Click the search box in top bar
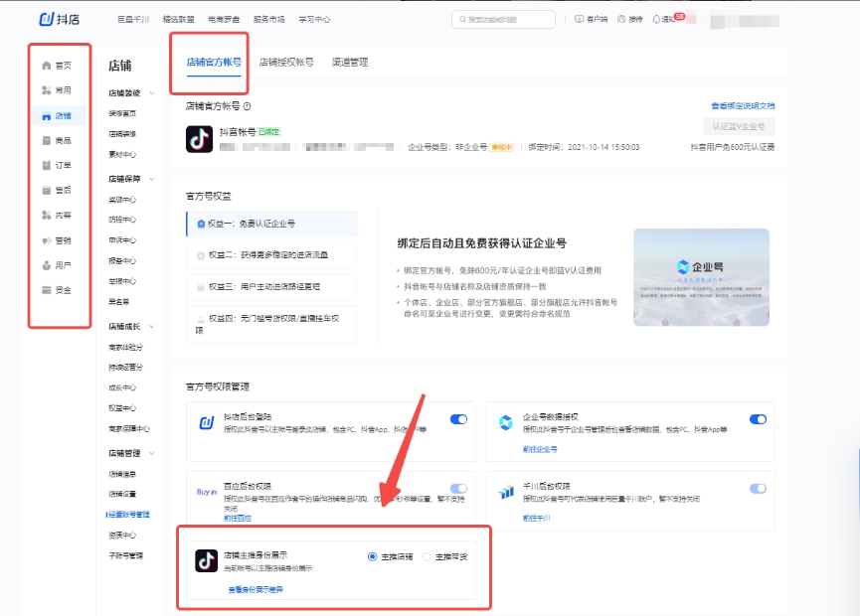The height and width of the screenshot is (616, 860). (517, 19)
